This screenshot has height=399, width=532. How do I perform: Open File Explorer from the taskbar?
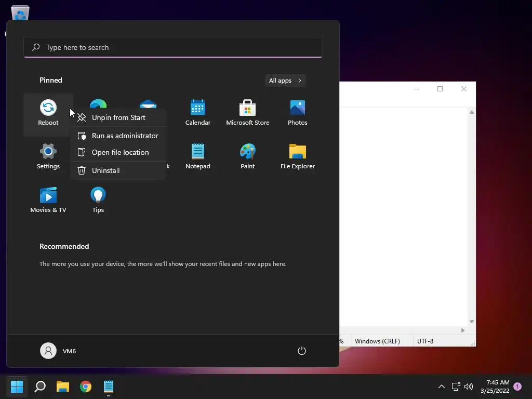63,386
